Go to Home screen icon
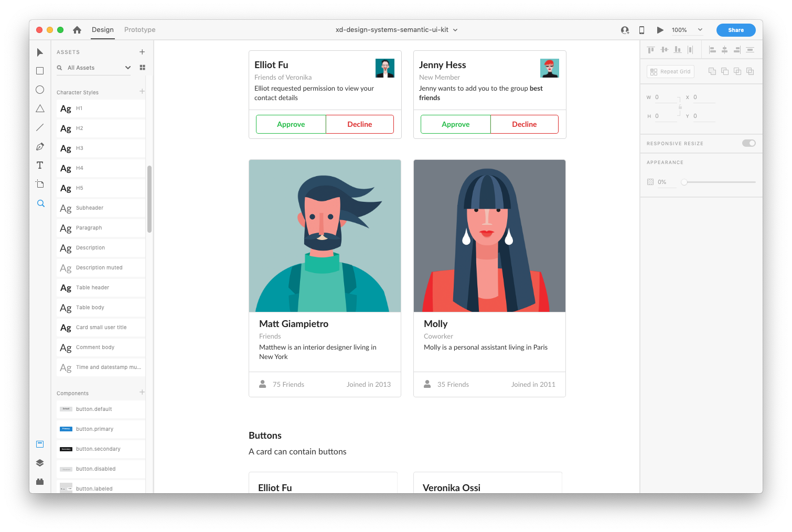The image size is (792, 532). pos(77,30)
